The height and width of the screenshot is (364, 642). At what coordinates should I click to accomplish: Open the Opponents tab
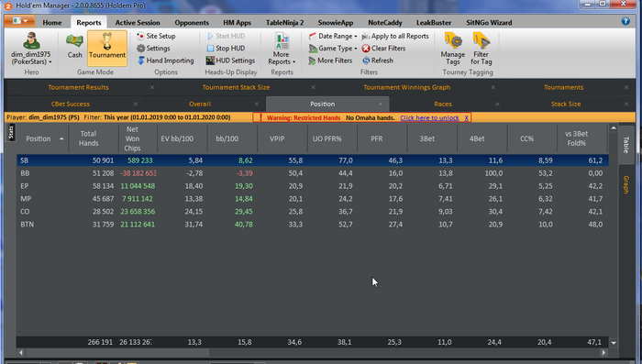pyautogui.click(x=192, y=23)
